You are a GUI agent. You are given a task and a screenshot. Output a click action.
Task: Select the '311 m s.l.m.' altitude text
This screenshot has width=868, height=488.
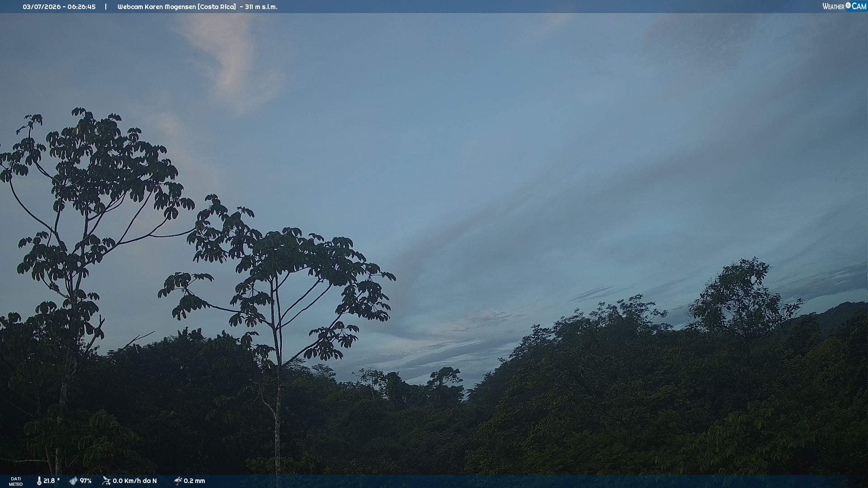(261, 7)
